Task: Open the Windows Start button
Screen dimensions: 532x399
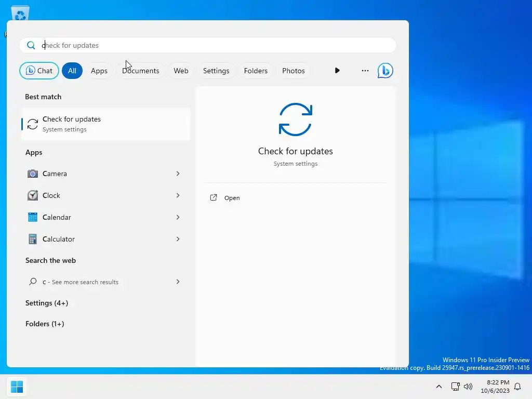Action: coord(17,387)
